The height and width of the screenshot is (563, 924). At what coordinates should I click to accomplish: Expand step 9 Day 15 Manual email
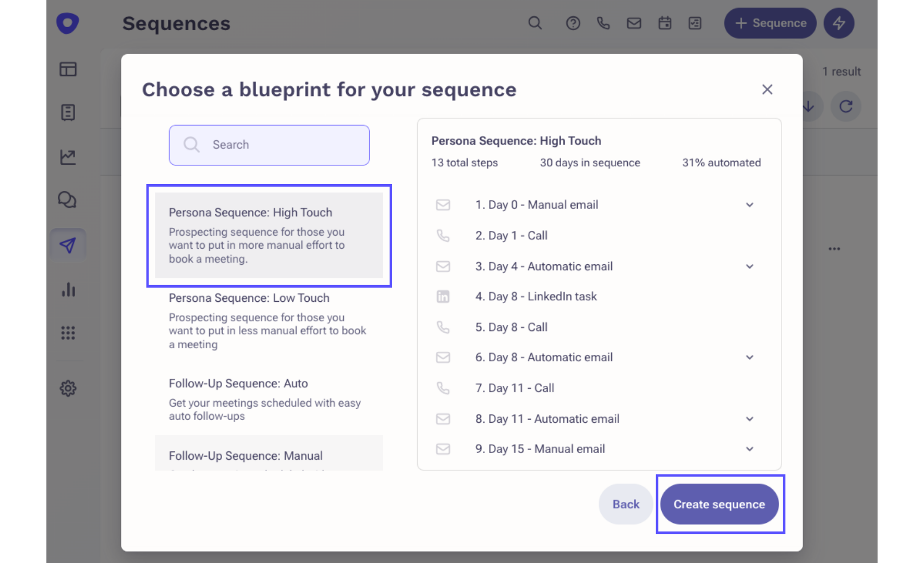749,449
